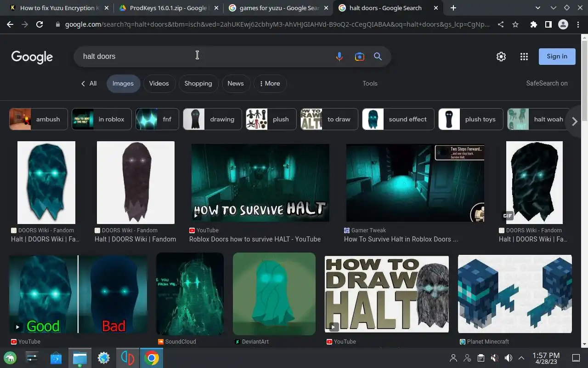
Task: Close the 'halt doors - Google Search' tab
Action: click(436, 8)
